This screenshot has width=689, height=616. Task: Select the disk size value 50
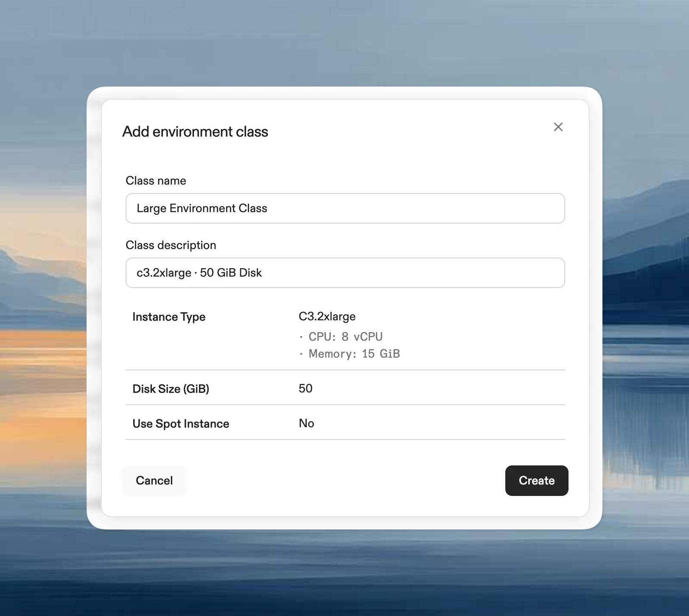click(305, 388)
